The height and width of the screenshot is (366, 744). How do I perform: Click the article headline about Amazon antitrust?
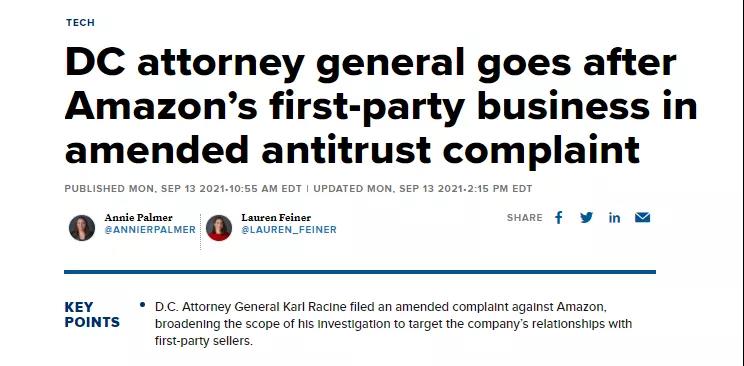click(381, 105)
